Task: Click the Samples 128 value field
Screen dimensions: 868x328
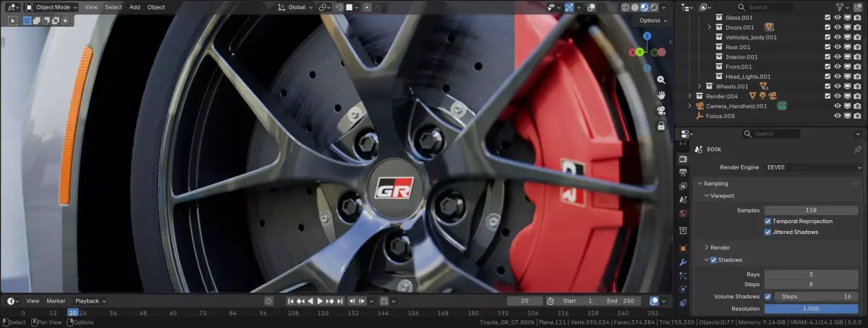Action: pyautogui.click(x=811, y=210)
